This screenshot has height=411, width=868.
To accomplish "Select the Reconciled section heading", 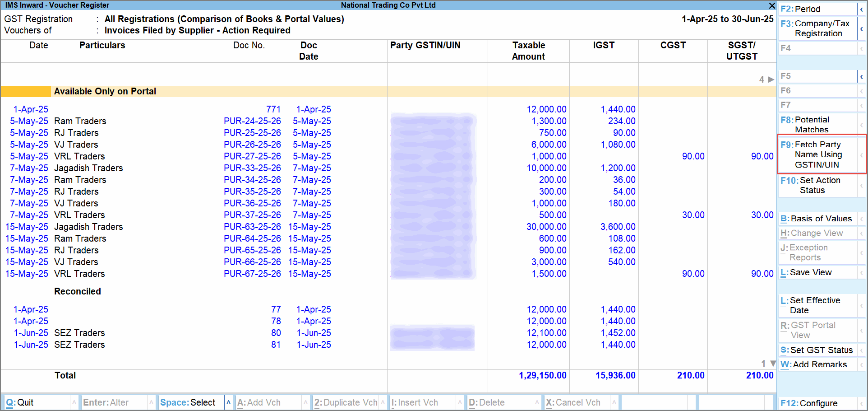I will pos(78,291).
